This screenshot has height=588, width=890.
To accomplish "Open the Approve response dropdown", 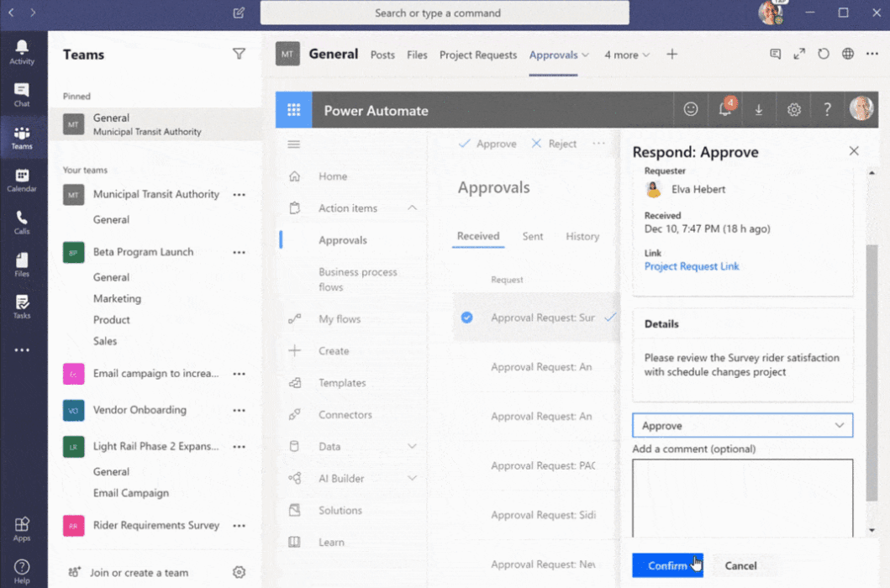I will pos(742,425).
